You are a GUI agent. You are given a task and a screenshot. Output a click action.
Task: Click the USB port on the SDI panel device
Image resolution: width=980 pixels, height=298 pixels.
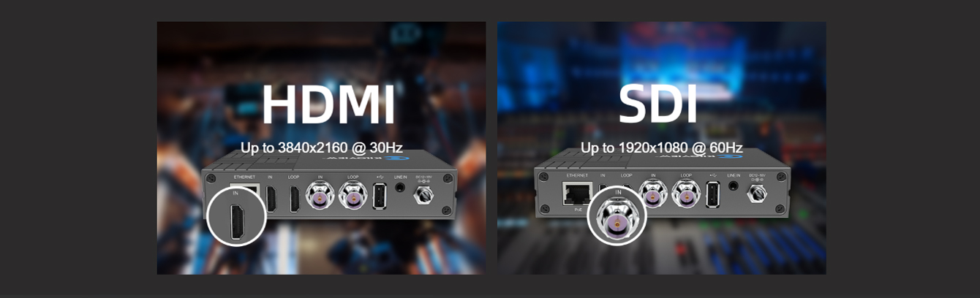712,194
